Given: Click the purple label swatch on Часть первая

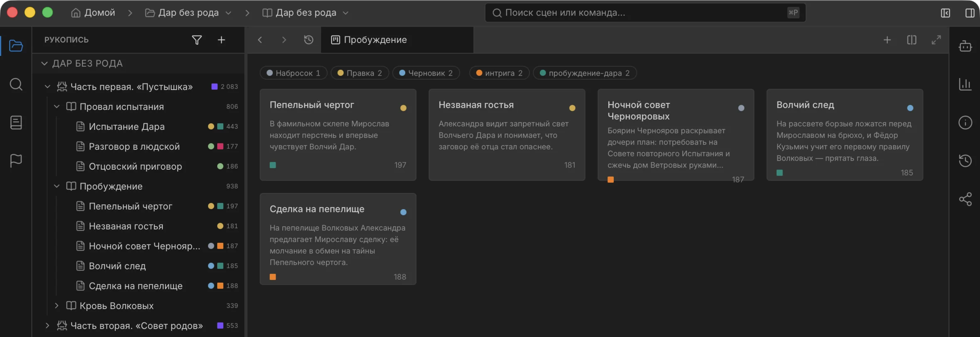Looking at the screenshot, I should [214, 87].
